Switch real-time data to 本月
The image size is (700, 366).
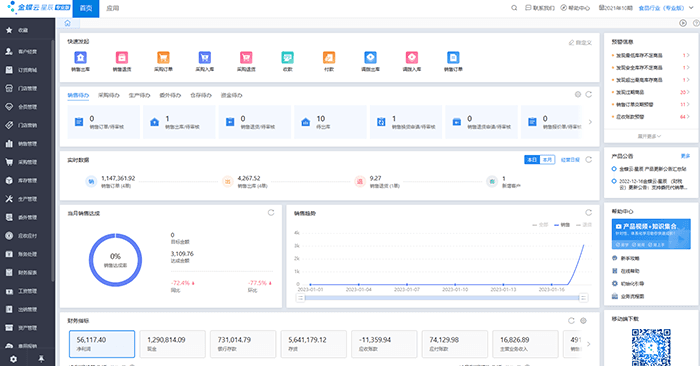tap(547, 160)
